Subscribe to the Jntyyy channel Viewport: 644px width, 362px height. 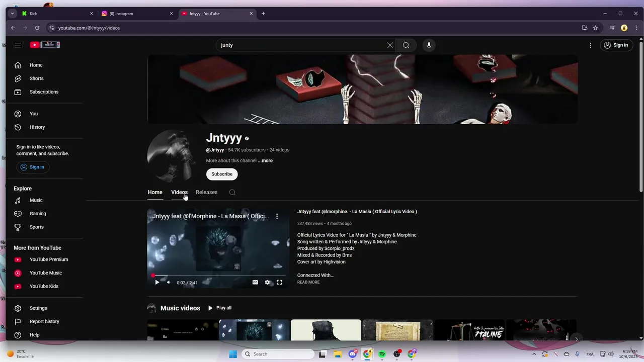(x=222, y=174)
